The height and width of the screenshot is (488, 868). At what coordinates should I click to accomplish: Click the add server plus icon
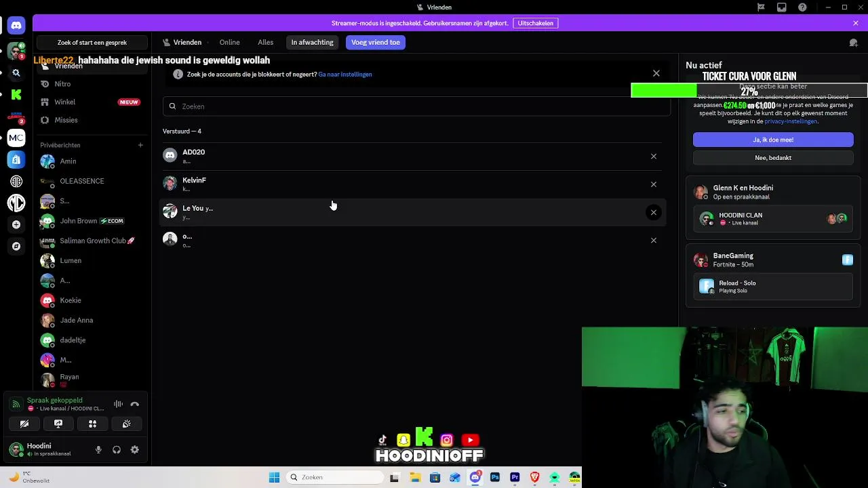pyautogui.click(x=16, y=224)
